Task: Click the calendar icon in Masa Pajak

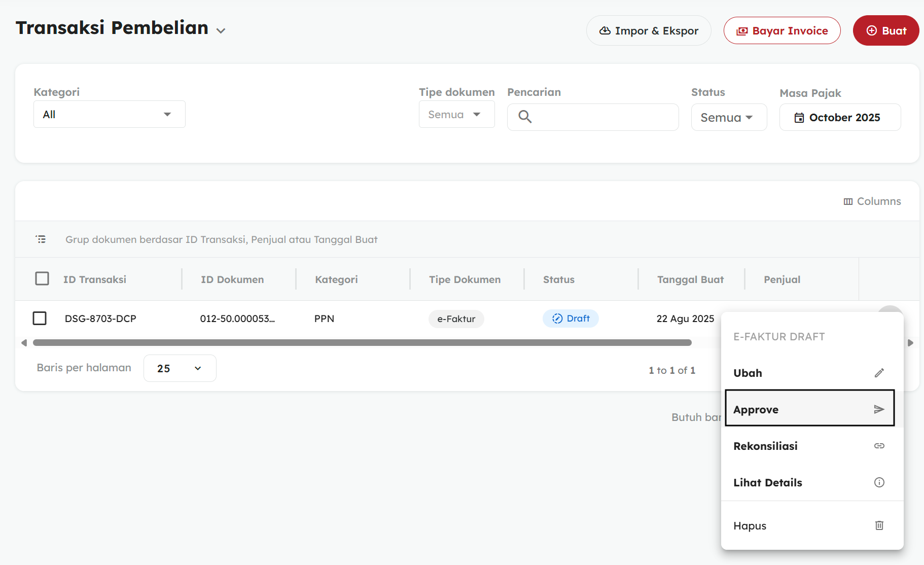Action: pos(799,118)
